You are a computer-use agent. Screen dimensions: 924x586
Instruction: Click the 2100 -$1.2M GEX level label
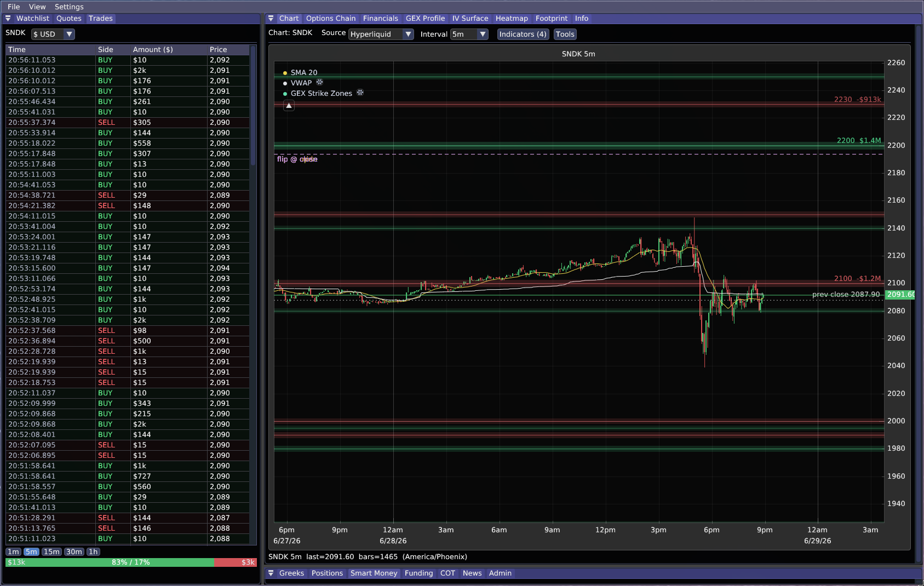click(x=857, y=278)
